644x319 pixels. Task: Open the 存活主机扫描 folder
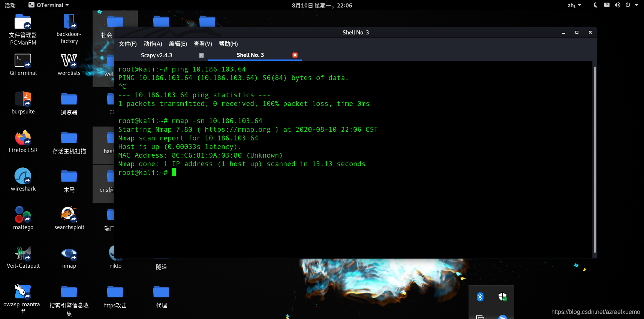pyautogui.click(x=69, y=142)
